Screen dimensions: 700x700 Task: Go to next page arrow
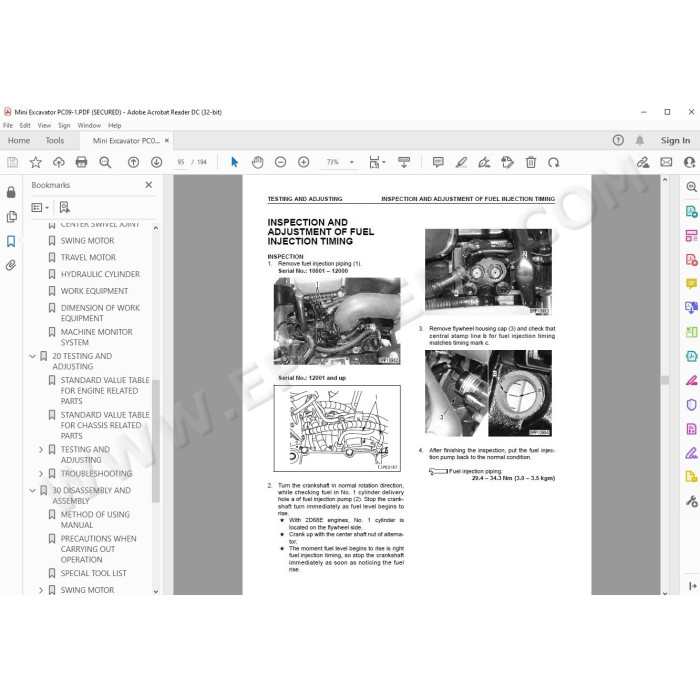pos(156,162)
